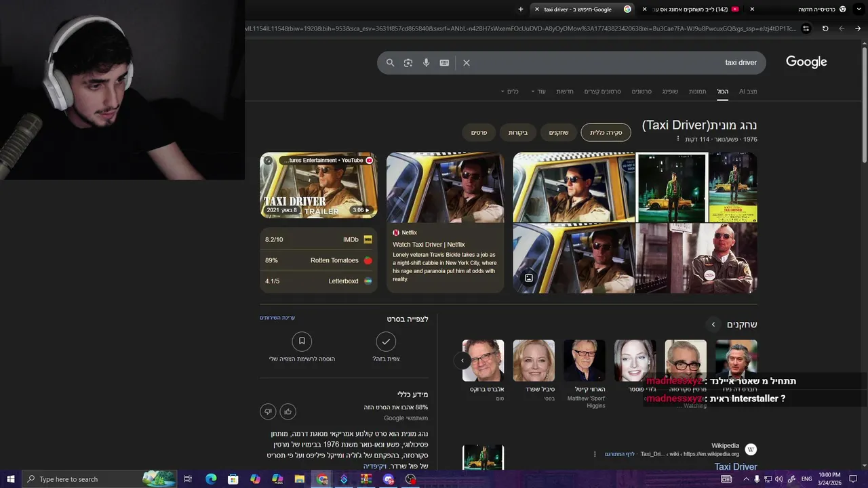
Task: Open Albert Brooks cast photo
Action: 483,361
